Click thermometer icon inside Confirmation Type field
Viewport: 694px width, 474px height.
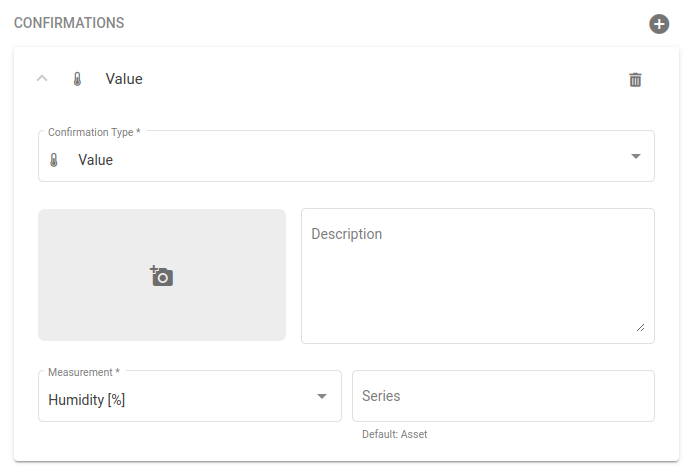54,160
